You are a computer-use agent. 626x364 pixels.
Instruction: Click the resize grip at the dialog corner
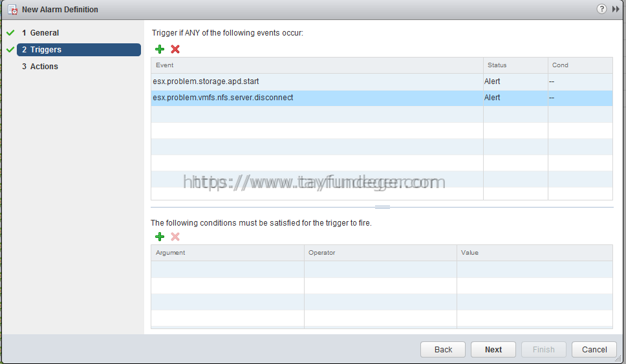(x=618, y=359)
